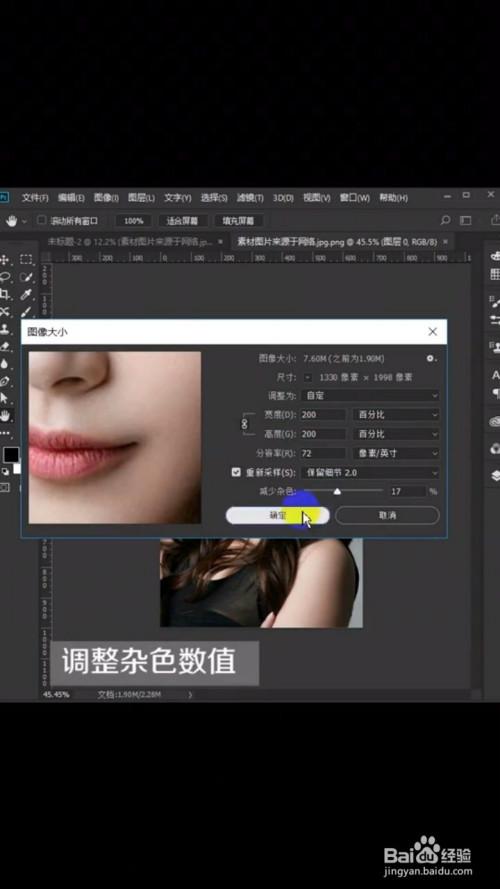Uncheck the 重新采样(S) resample checkbox

tap(236, 472)
